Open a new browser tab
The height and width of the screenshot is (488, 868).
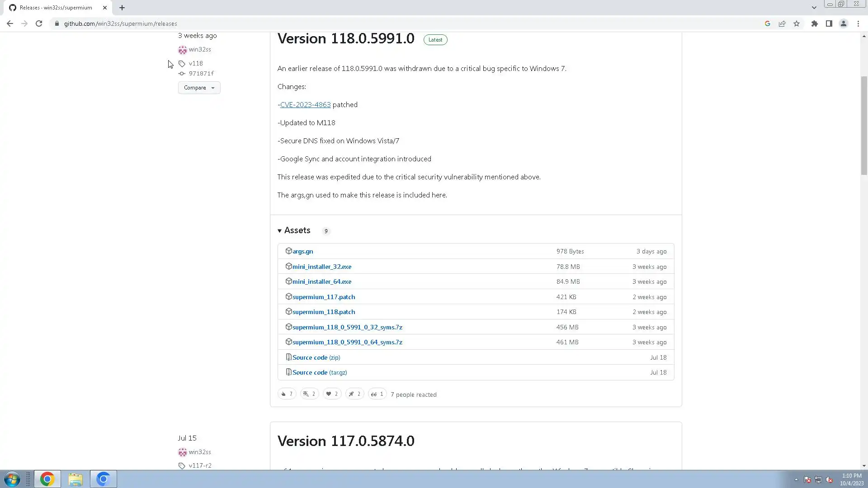(122, 8)
